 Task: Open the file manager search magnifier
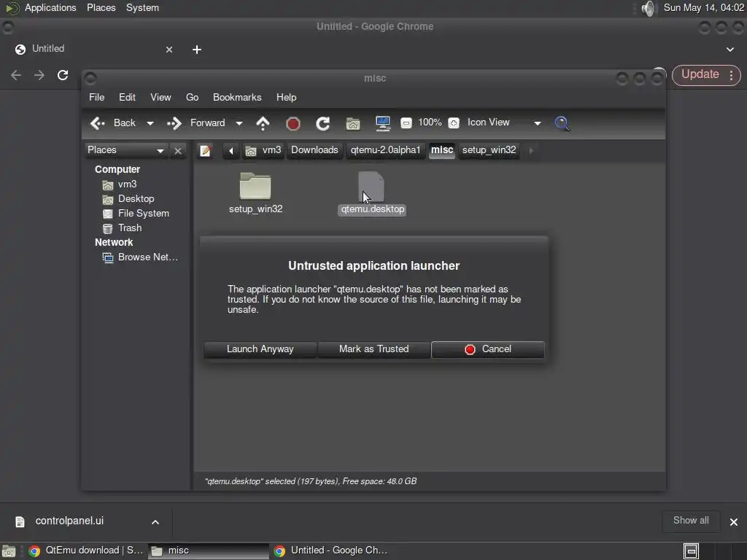[x=562, y=123]
